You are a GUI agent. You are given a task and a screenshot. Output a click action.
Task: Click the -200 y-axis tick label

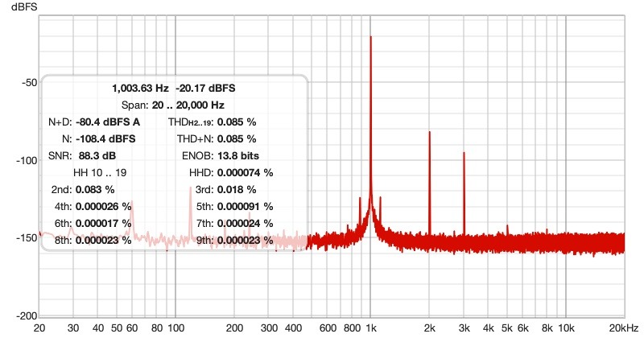coord(27,315)
